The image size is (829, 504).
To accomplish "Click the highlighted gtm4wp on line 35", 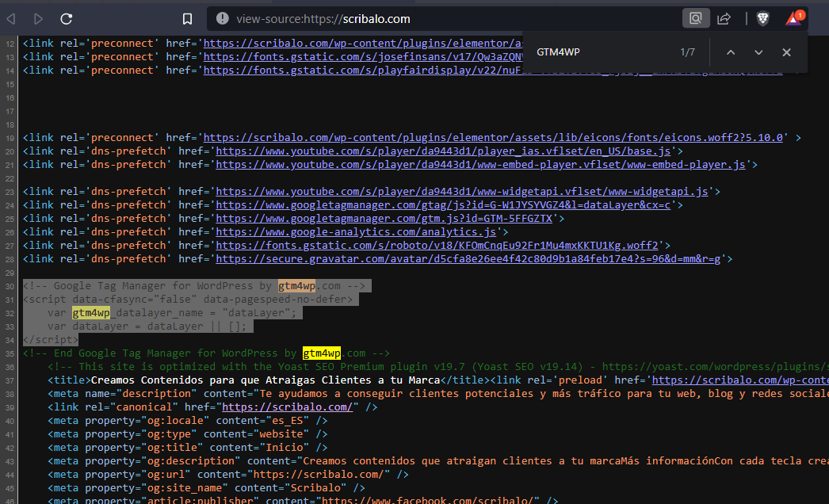I will [322, 353].
